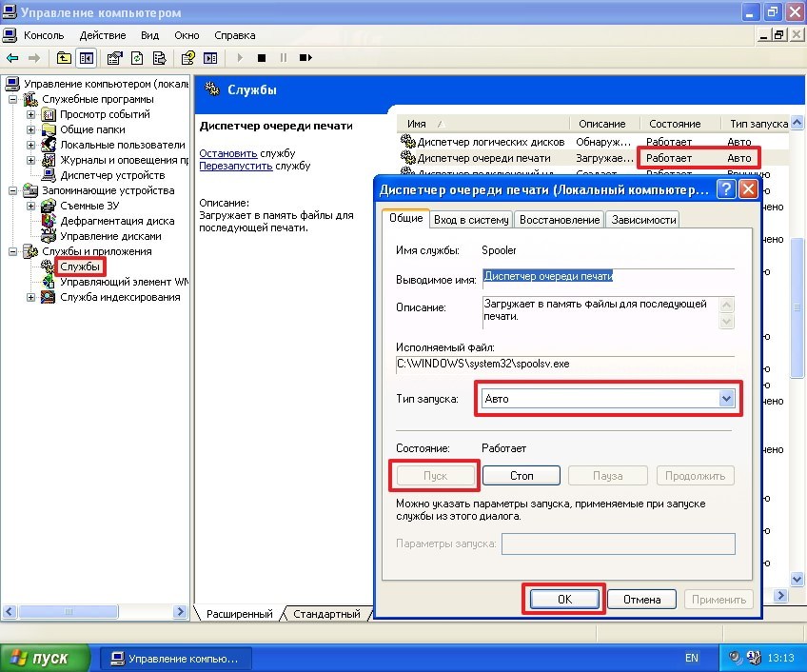This screenshot has height=672, width=807.
Task: Click the Up one level folder icon
Action: [64, 57]
